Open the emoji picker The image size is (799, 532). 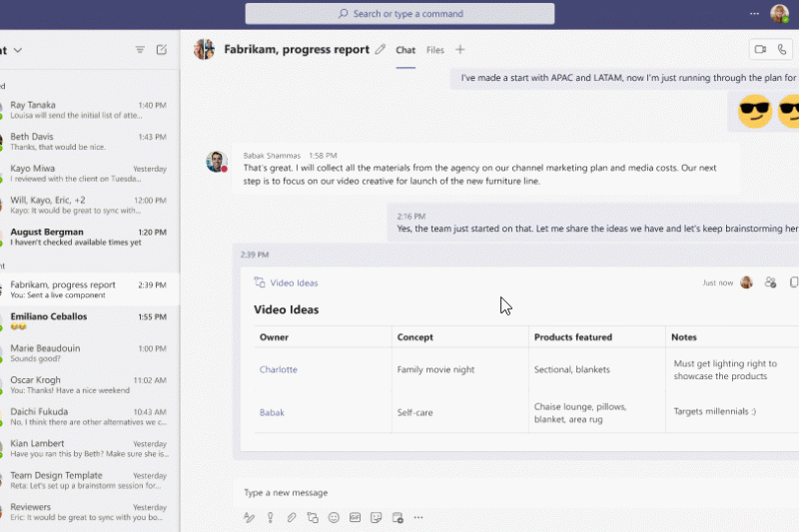point(334,518)
